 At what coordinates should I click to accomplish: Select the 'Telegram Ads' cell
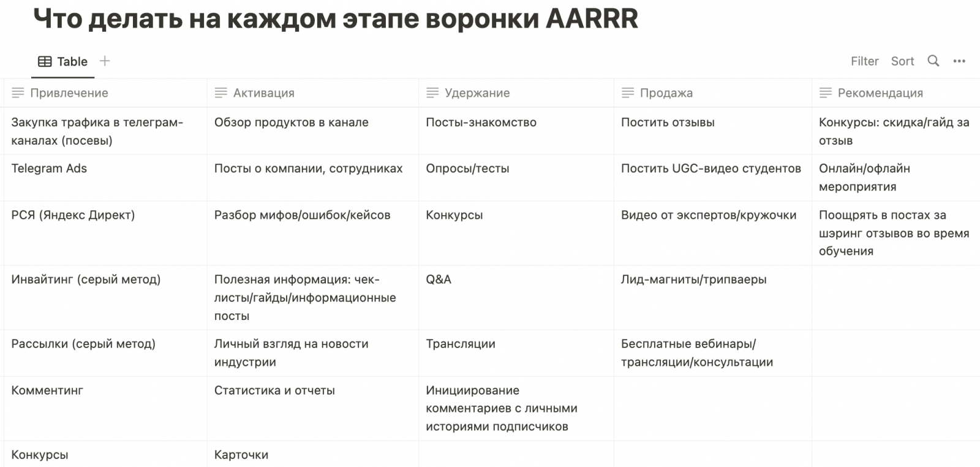pyautogui.click(x=105, y=178)
